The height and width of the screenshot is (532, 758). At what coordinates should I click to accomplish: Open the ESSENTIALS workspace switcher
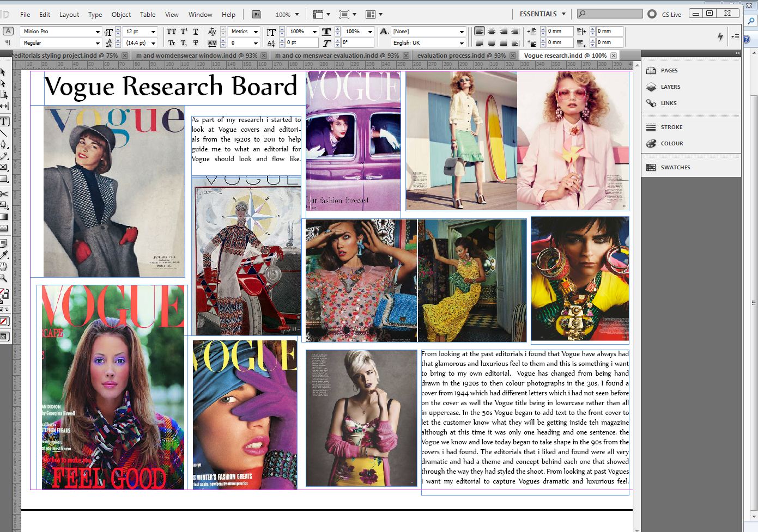(543, 14)
